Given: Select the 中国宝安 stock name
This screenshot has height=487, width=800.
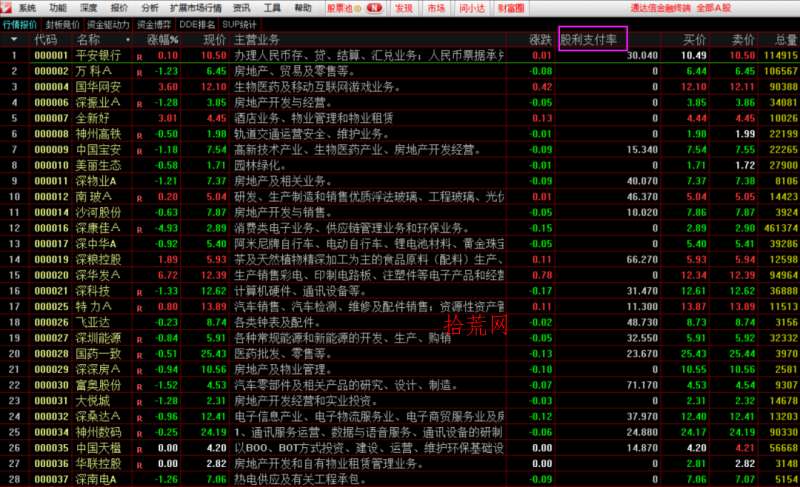Looking at the screenshot, I should (98, 150).
